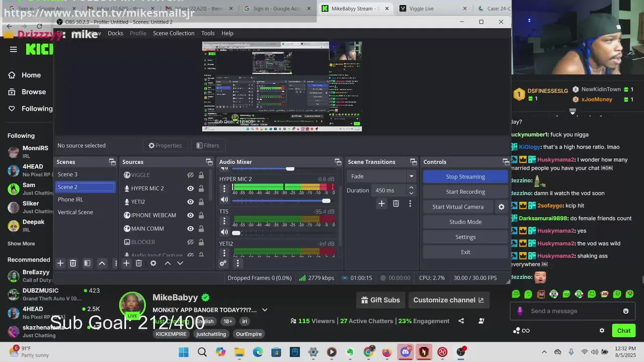Open the Help menu in OBS
Viewport: 644px width, 362px height.
pos(227,33)
